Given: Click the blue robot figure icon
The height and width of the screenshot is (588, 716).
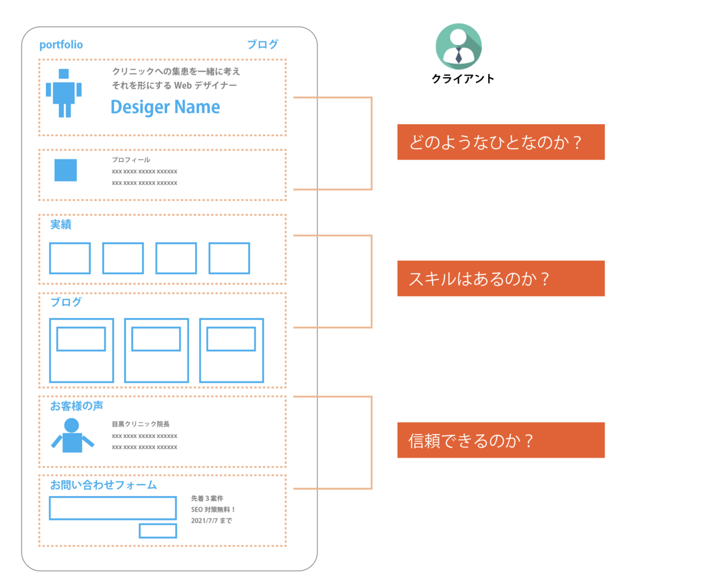Looking at the screenshot, I should (64, 93).
